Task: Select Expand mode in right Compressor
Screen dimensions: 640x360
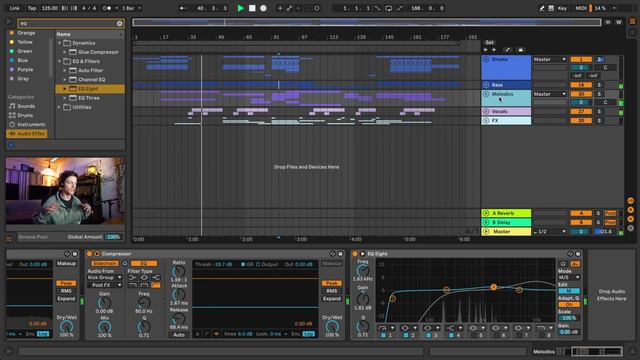Action: coord(332,299)
